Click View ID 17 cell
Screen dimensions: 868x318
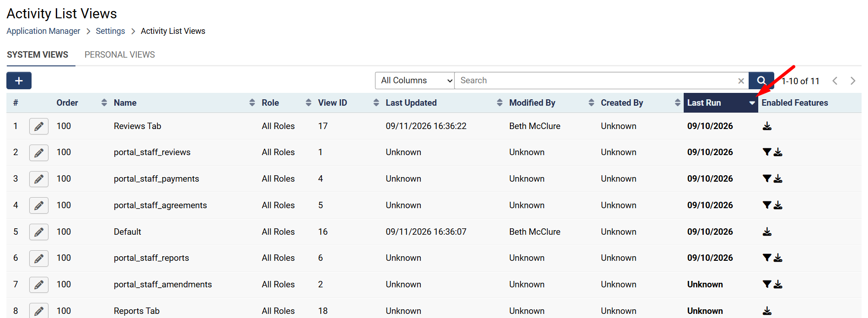point(323,126)
